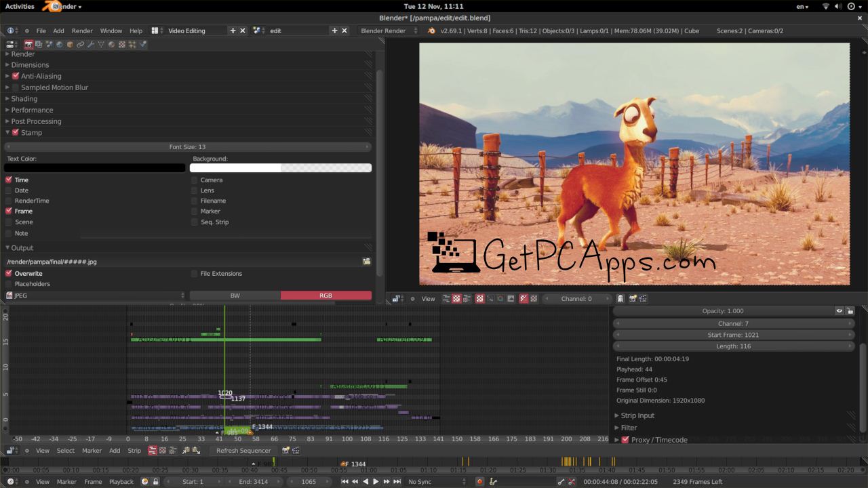Open the Physics properties tab
Viewport: 868px width, 488px height.
pyautogui.click(x=142, y=44)
